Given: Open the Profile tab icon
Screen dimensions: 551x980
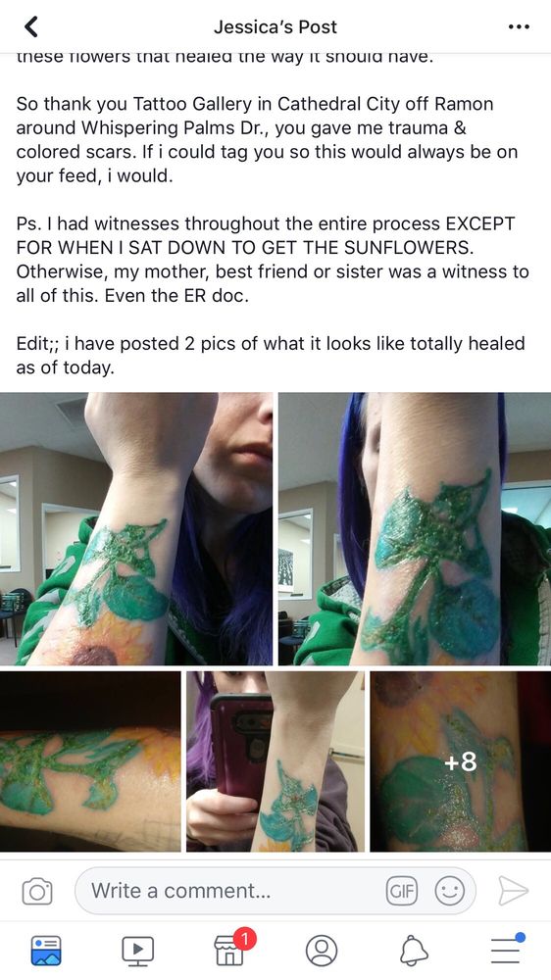Looking at the screenshot, I should [x=322, y=951].
